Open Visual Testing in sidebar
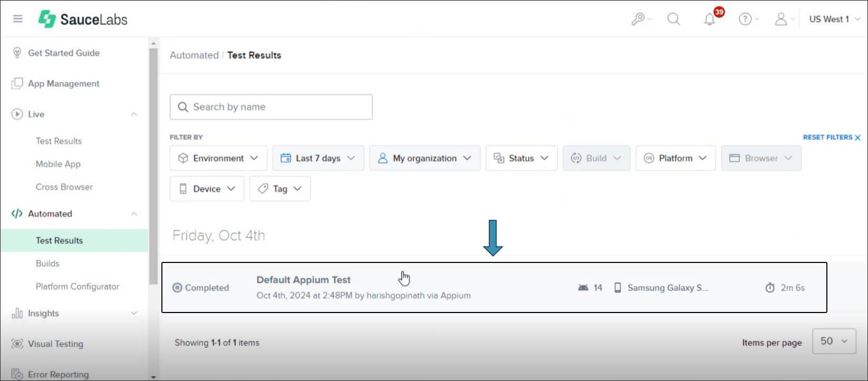 tap(55, 344)
